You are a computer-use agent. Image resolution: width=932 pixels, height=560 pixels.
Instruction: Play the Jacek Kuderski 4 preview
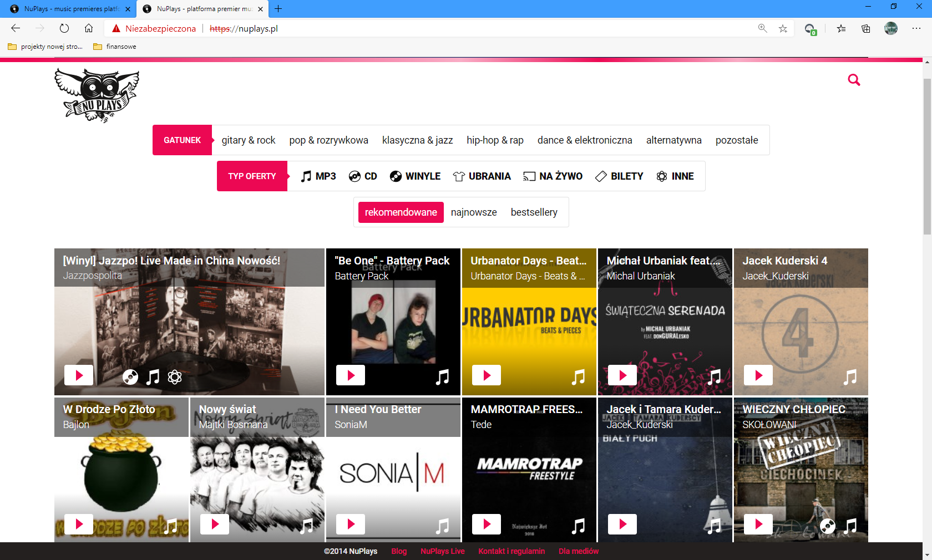click(758, 375)
